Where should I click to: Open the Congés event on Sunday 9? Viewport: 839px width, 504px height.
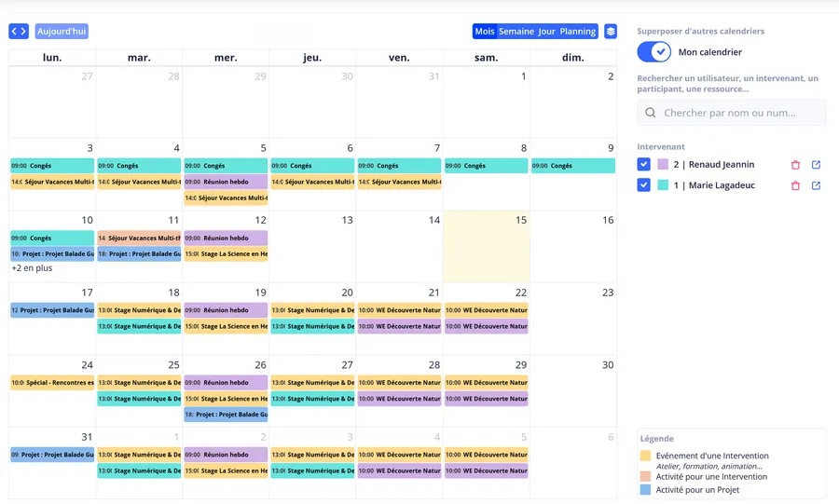pos(573,166)
